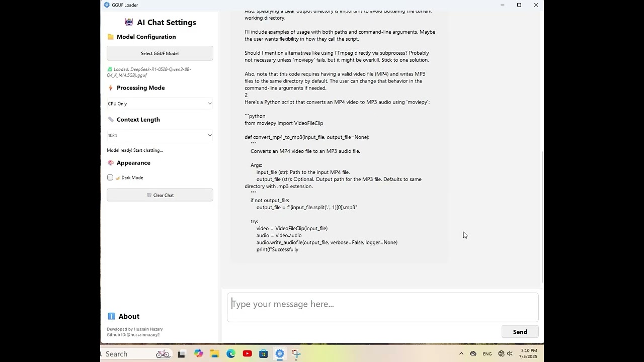Click the ```python code fence line
Image resolution: width=644 pixels, height=362 pixels.
[255, 116]
